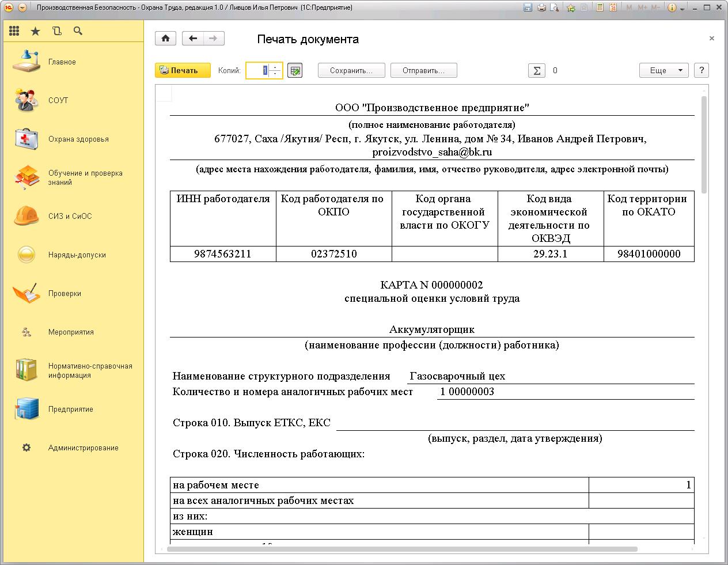Expand the Еще dropdown menu
This screenshot has height=565, width=728.
663,70
